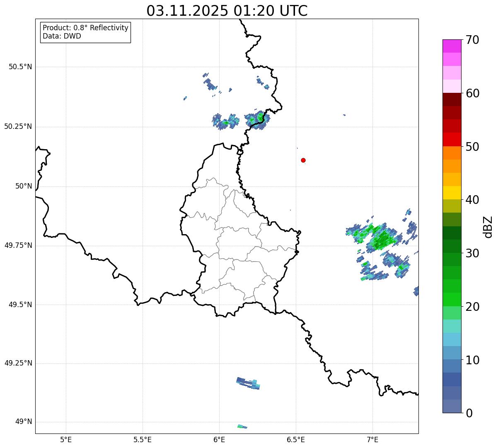
Task: Select the plot title "03.11.2025 01:20 UTC"
Action: point(227,11)
